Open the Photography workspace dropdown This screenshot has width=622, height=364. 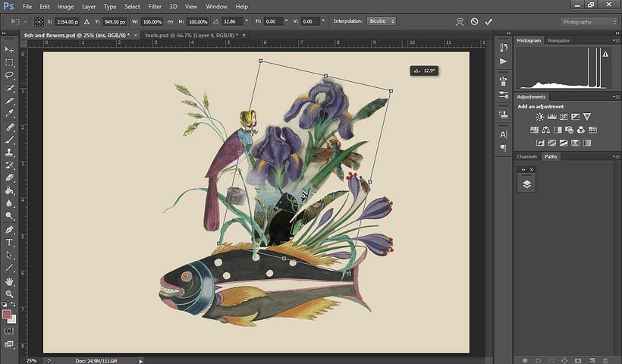tap(589, 22)
